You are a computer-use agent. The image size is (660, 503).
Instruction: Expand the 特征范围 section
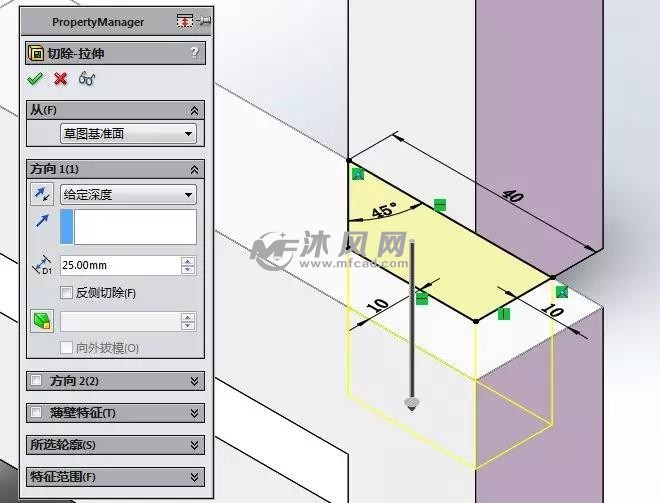tap(194, 477)
